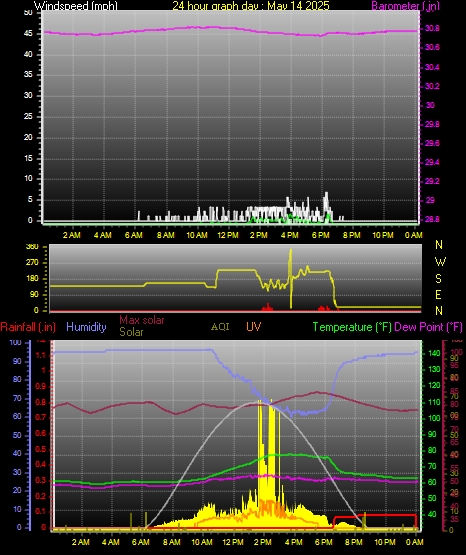Viewport: 466px width, 555px height.
Task: Click the 29.4 barometer axis value
Action: (432, 162)
